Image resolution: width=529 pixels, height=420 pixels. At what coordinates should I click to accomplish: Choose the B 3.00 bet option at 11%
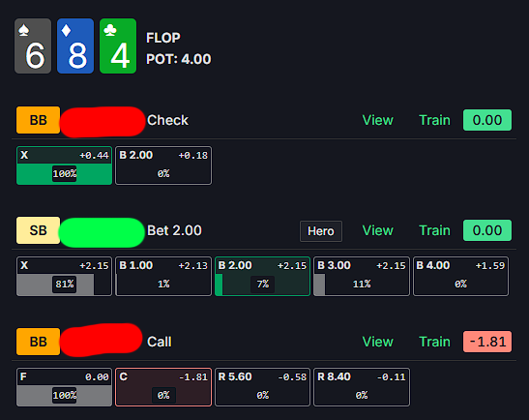(x=362, y=276)
